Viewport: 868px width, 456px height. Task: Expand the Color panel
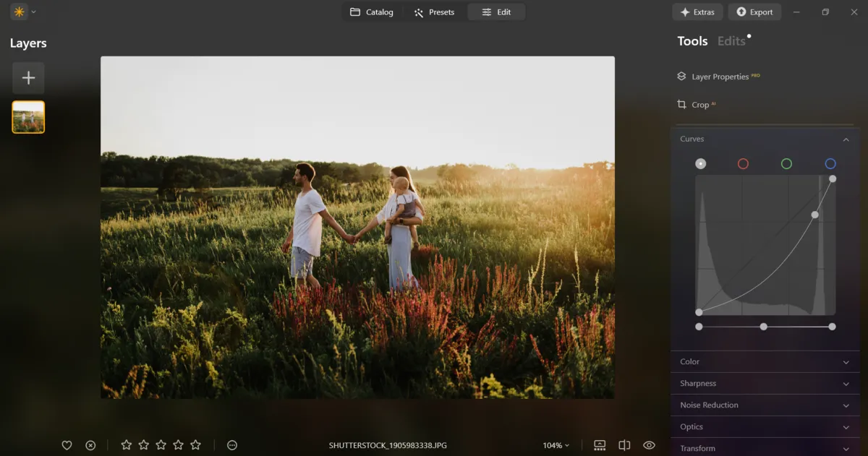(x=765, y=362)
